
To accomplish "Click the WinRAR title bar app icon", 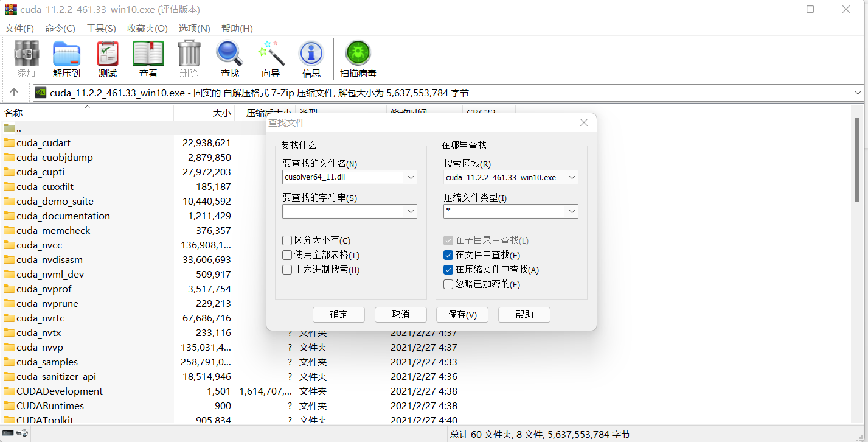I will [10, 10].
